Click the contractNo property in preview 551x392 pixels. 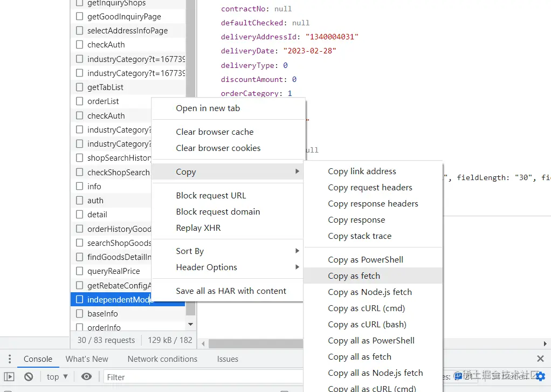(243, 9)
